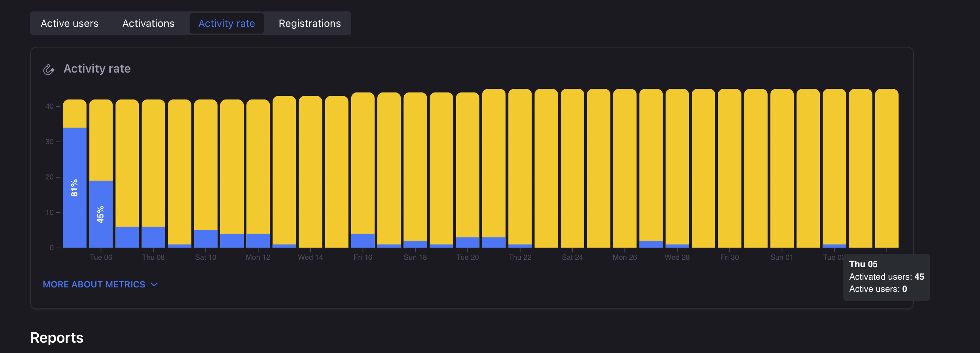Image resolution: width=980 pixels, height=353 pixels.
Task: Open the Activations tab
Action: click(148, 23)
